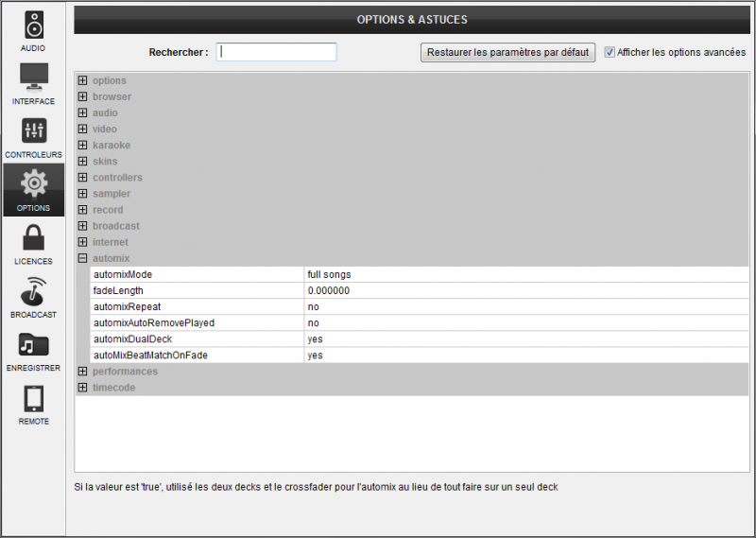This screenshot has height=538, width=756.
Task: Expand the 'performances' category
Action: click(83, 372)
